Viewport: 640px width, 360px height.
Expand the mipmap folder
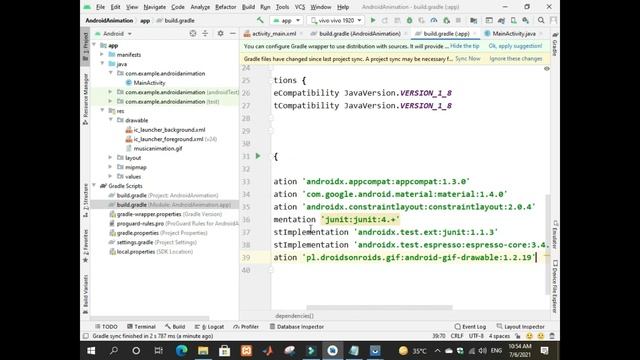pos(110,167)
